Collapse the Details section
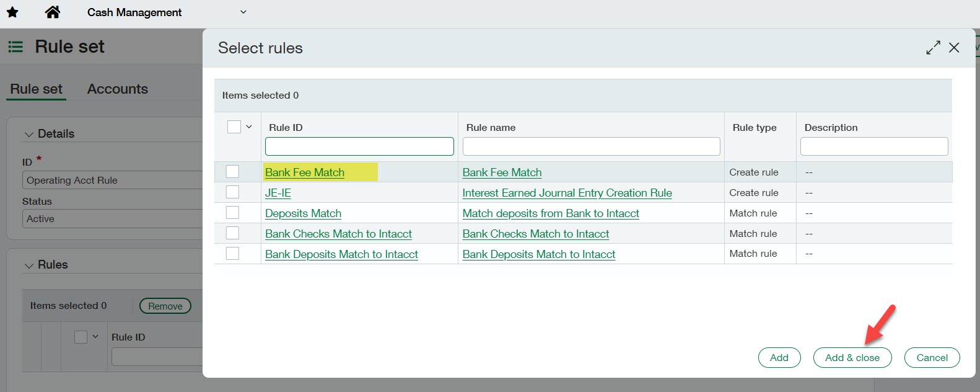 coord(28,134)
